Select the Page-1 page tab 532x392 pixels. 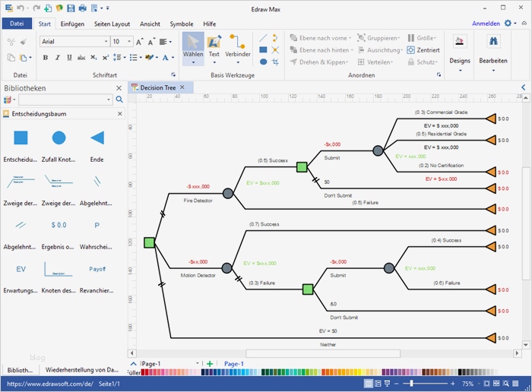tap(234, 364)
